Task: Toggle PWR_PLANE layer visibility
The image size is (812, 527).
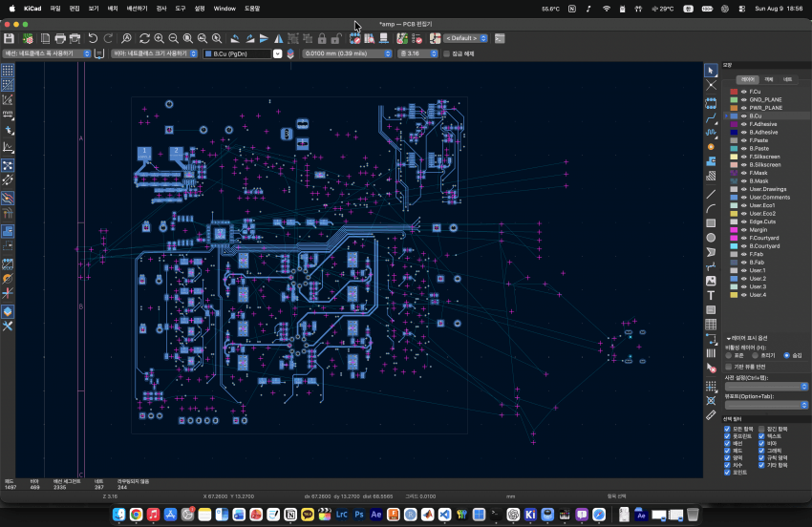Action: click(x=743, y=108)
